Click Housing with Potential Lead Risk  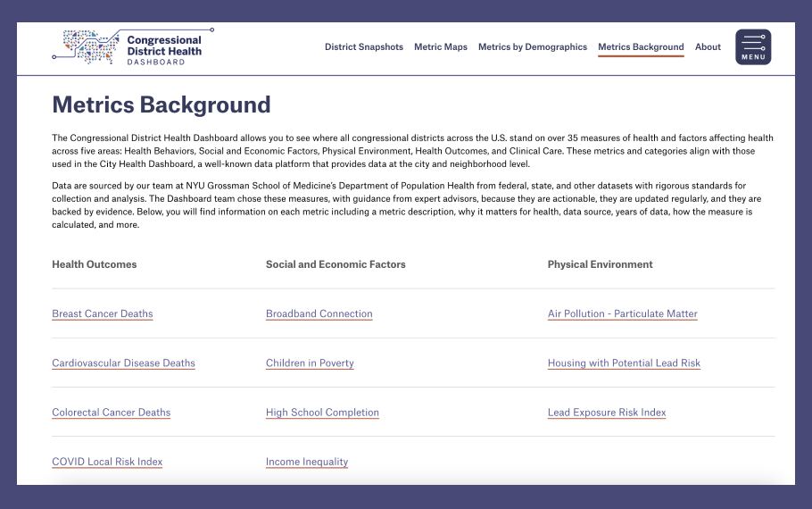click(624, 363)
